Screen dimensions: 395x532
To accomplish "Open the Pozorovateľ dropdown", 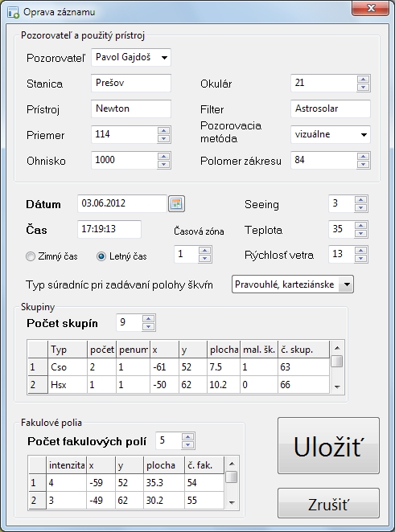I will point(164,57).
